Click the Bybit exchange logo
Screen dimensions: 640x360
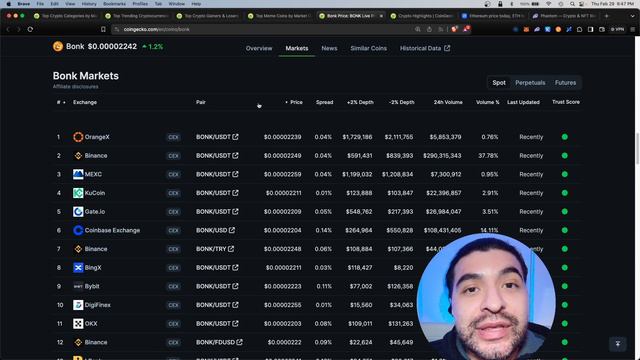point(78,286)
